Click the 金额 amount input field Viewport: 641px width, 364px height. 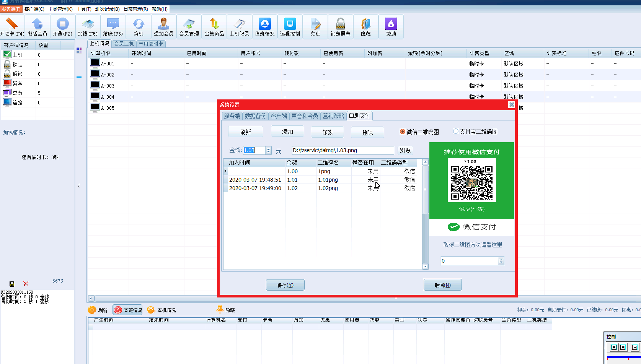tap(254, 150)
